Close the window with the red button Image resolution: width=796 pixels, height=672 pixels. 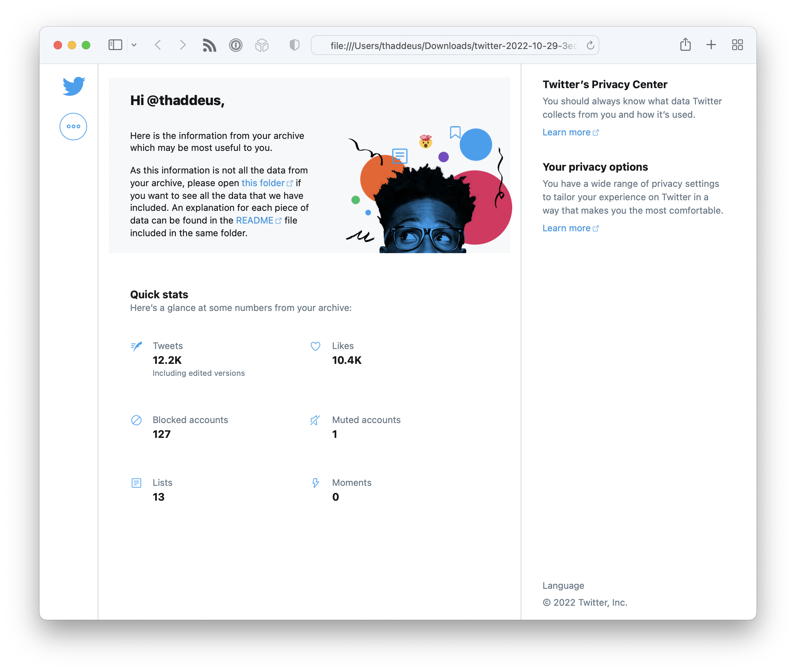pyautogui.click(x=58, y=45)
